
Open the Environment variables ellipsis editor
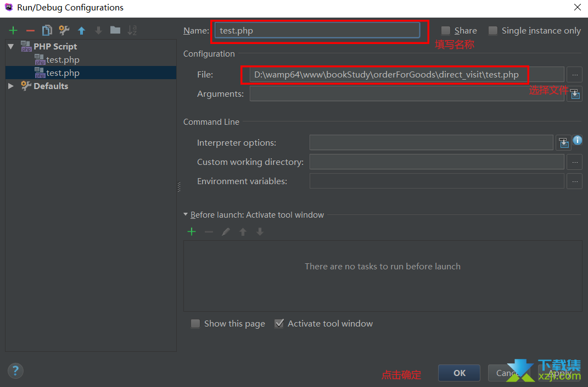574,181
